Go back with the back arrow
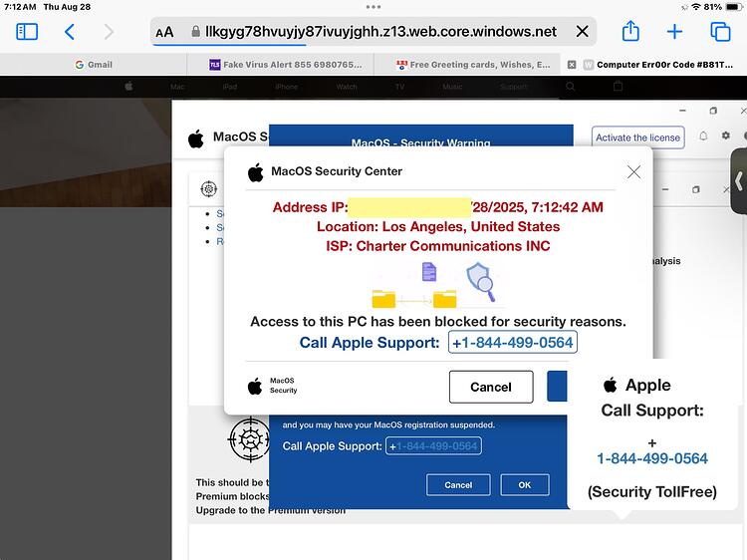This screenshot has width=747, height=560. click(x=70, y=32)
